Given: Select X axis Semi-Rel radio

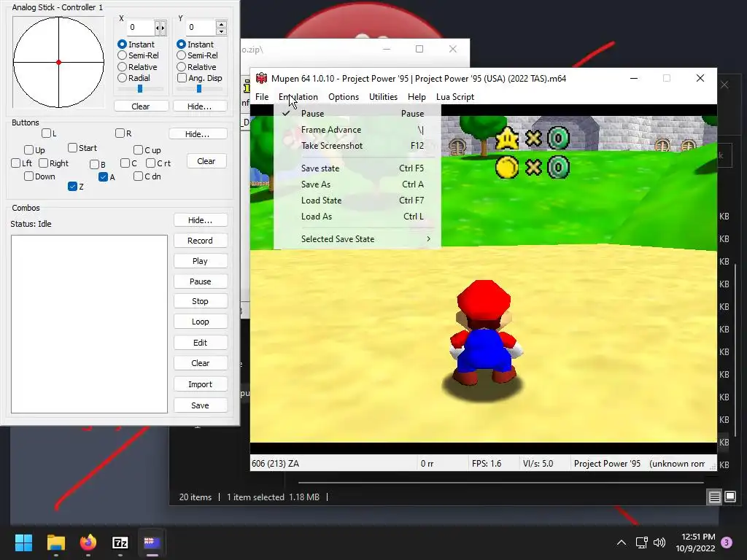Looking at the screenshot, I should 122,55.
